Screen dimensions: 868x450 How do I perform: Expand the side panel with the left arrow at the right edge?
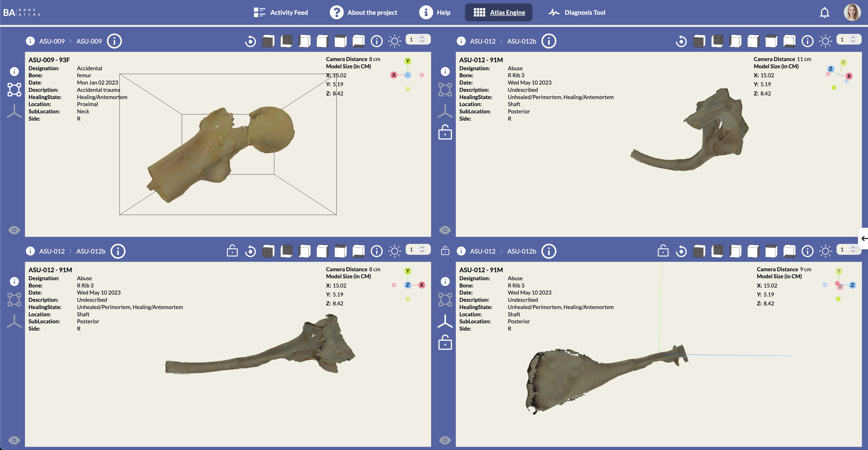[x=864, y=239]
